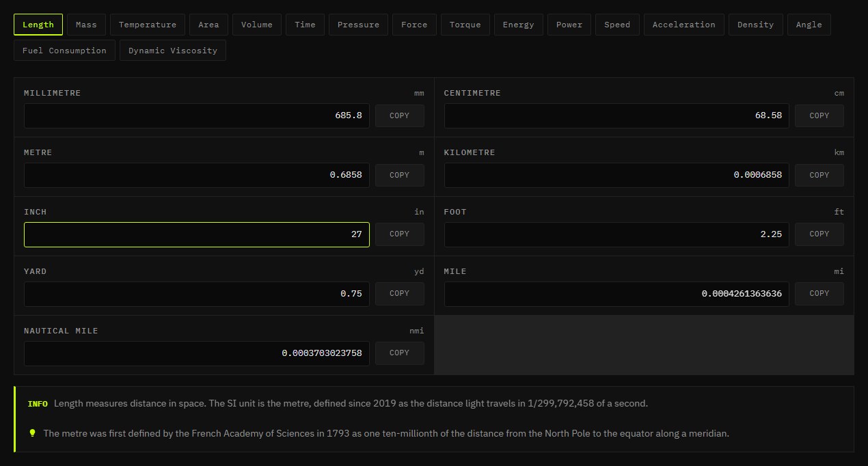Open the Temperature category tab
The width and height of the screenshot is (868, 466).
click(x=148, y=25)
